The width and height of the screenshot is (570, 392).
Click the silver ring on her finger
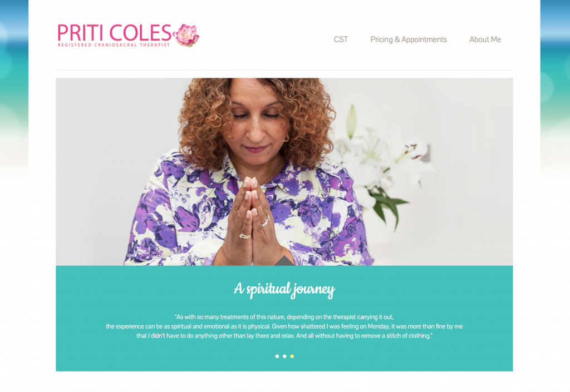tap(265, 221)
